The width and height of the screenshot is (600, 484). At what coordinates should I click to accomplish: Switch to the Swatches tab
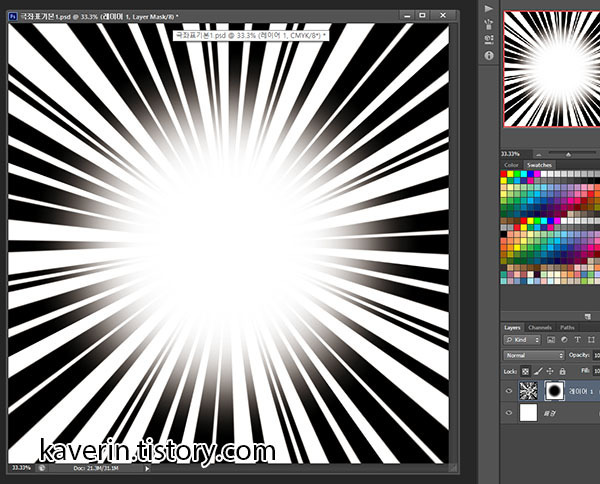click(x=539, y=165)
